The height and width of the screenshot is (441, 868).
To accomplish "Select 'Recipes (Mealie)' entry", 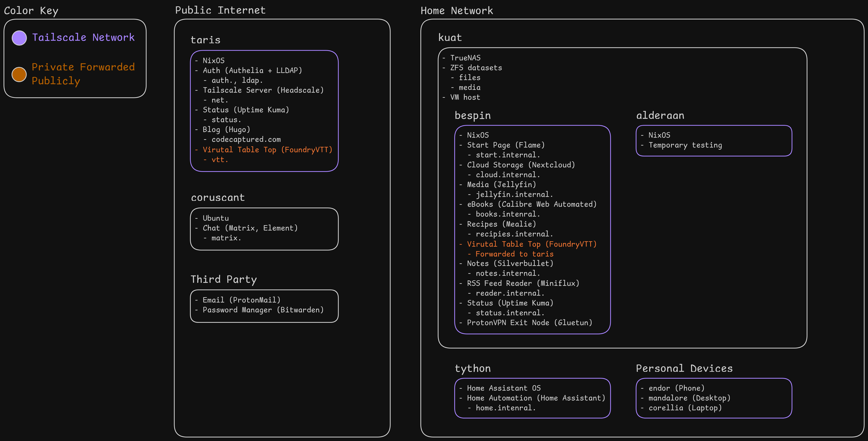I will 501,224.
